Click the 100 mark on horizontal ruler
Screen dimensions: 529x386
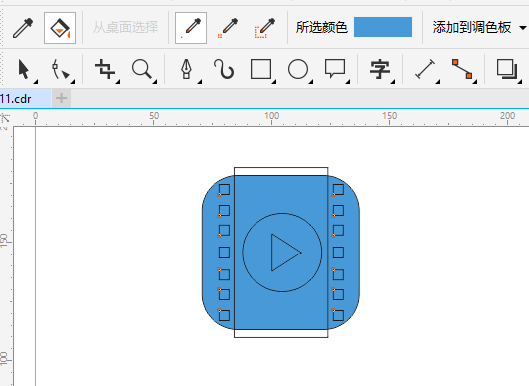point(272,116)
